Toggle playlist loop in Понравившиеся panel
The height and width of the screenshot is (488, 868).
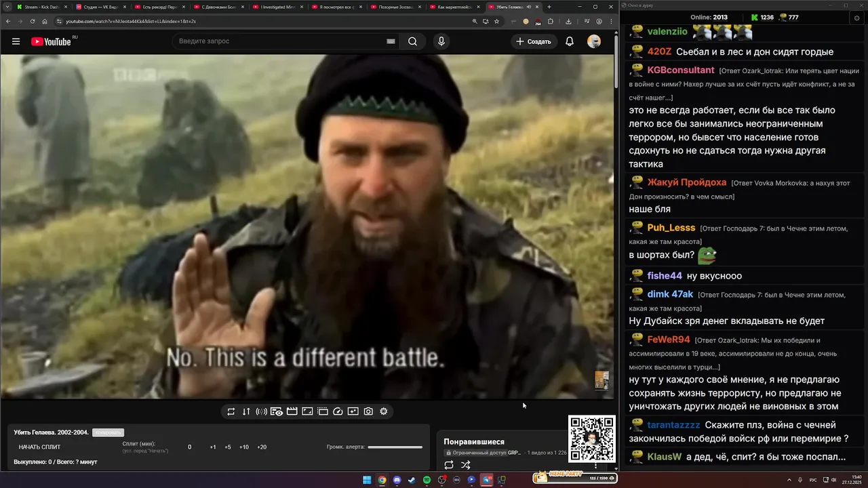click(449, 465)
